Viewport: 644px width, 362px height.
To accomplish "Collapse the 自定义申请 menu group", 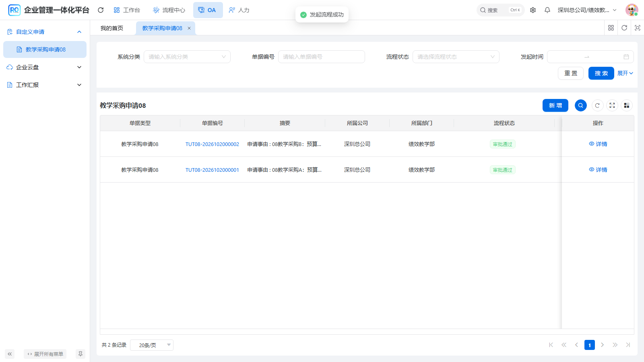I will (x=45, y=32).
